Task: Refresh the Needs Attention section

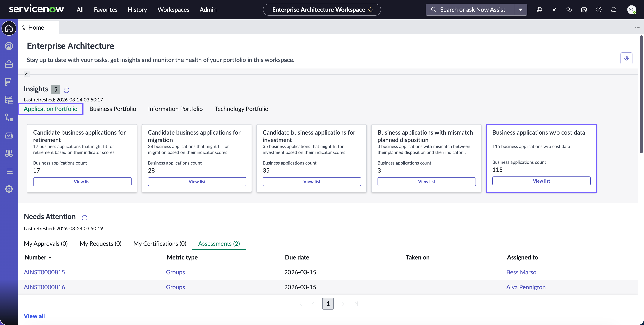Action: (84, 218)
